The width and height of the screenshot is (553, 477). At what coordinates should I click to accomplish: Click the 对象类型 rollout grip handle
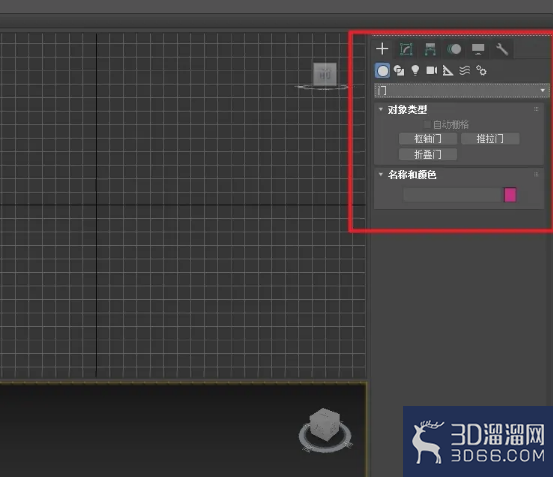click(x=536, y=109)
